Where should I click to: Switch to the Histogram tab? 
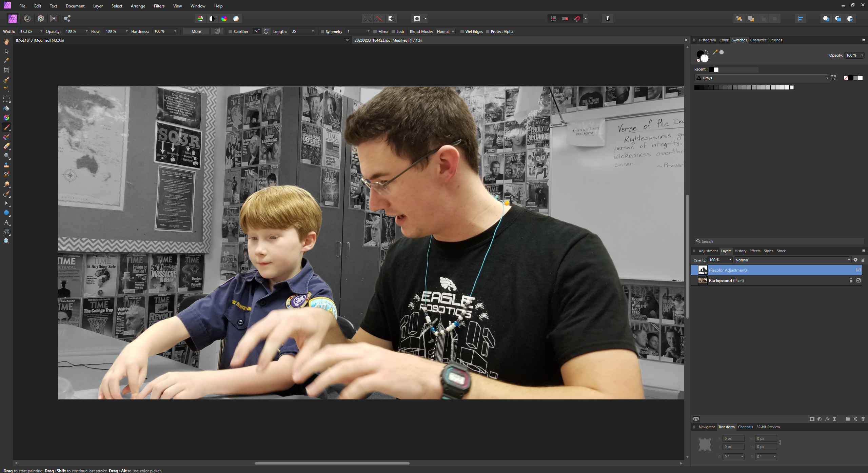pyautogui.click(x=707, y=40)
